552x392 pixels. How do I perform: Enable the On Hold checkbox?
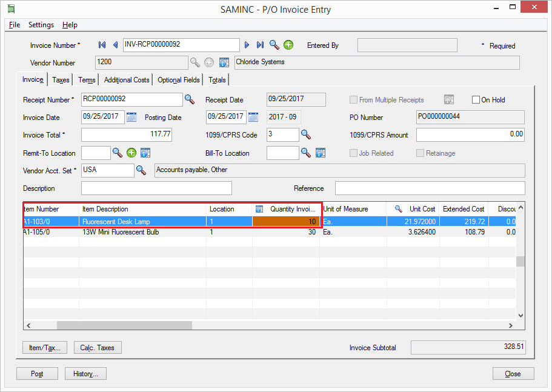point(476,99)
